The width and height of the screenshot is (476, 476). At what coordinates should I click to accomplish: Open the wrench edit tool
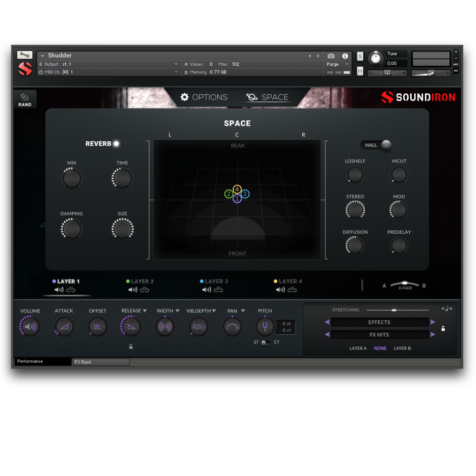tap(25, 55)
